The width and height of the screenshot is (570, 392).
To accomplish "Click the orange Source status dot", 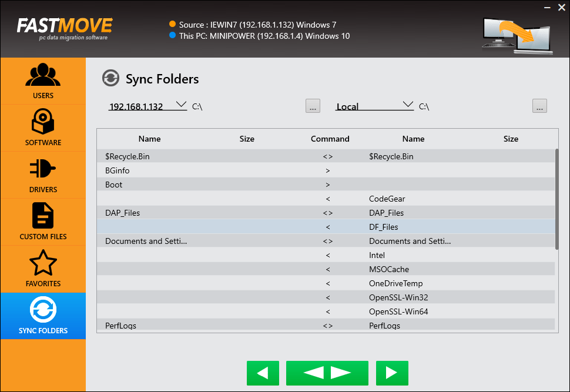I will coord(172,24).
